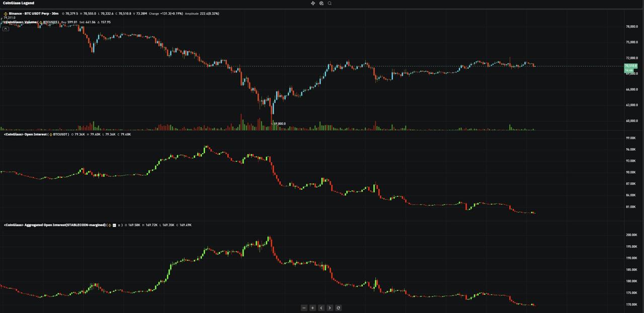Click the 78,000.0 label on price axis

(x=631, y=27)
